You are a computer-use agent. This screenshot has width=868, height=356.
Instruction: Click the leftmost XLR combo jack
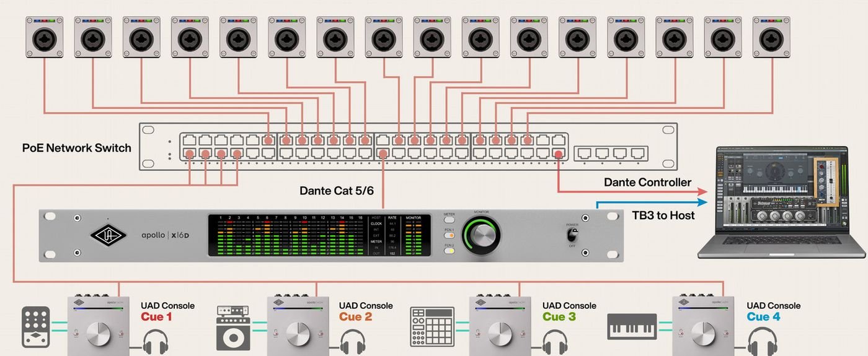tap(45, 37)
